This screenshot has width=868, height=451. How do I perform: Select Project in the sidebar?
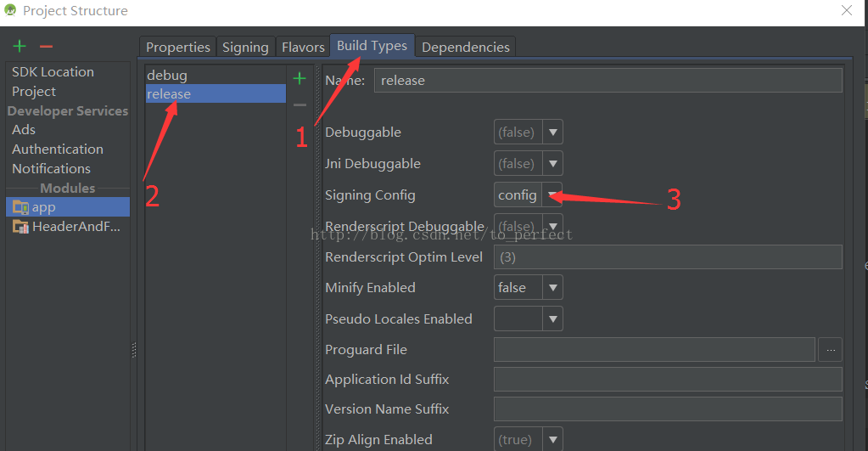point(34,91)
